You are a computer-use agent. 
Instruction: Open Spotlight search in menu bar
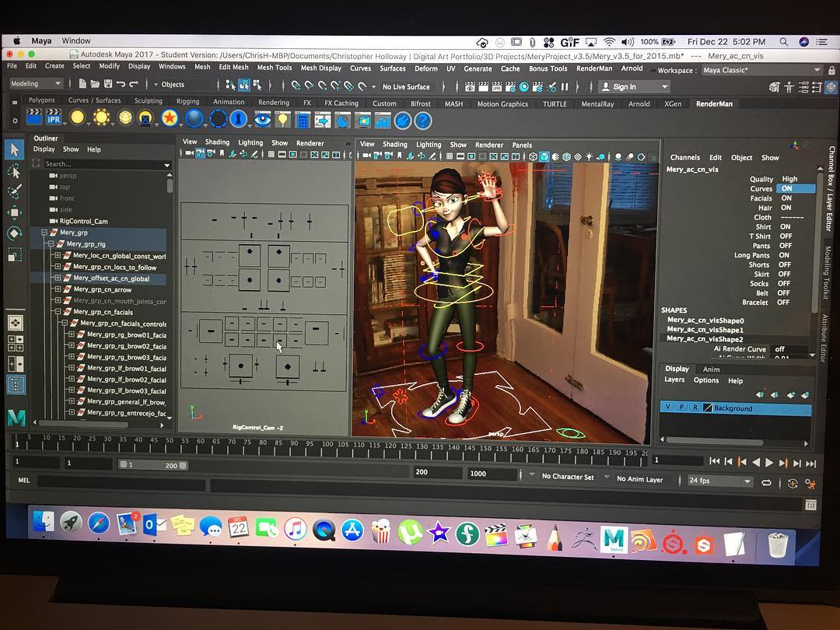point(784,42)
